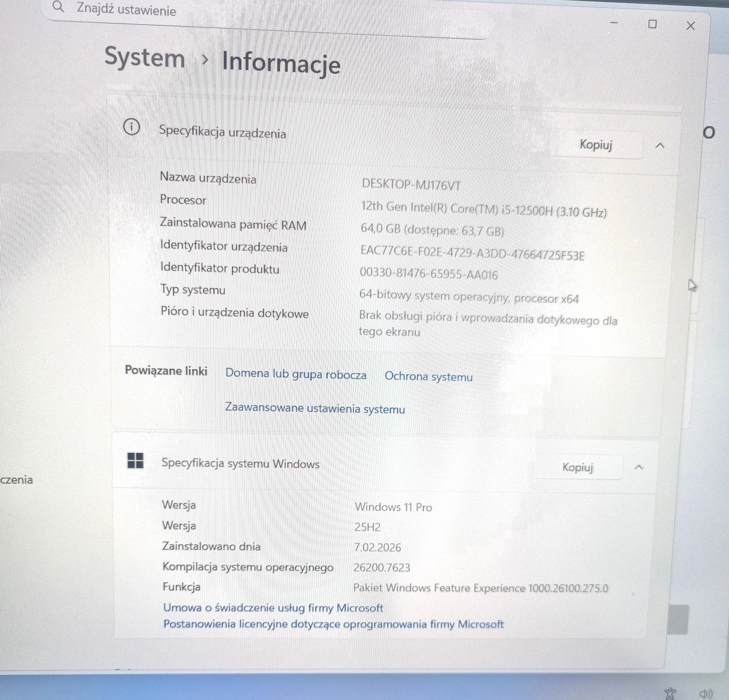Click the Specyfikacja urządzenia section title

222,132
